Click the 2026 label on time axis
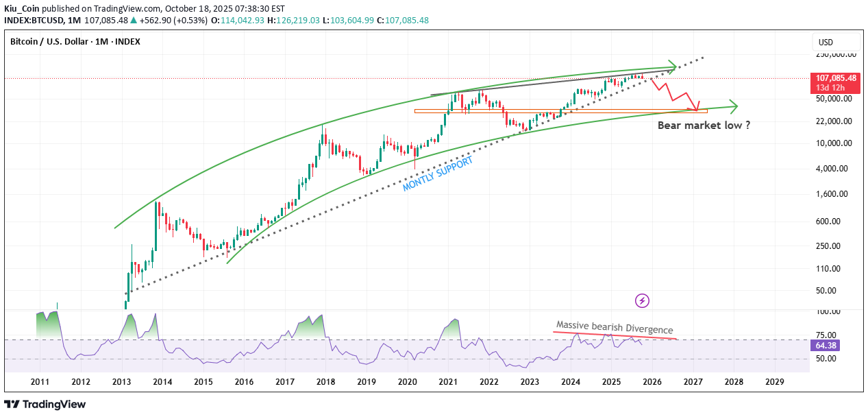Screen dimensions: 868x417 pos(652,381)
